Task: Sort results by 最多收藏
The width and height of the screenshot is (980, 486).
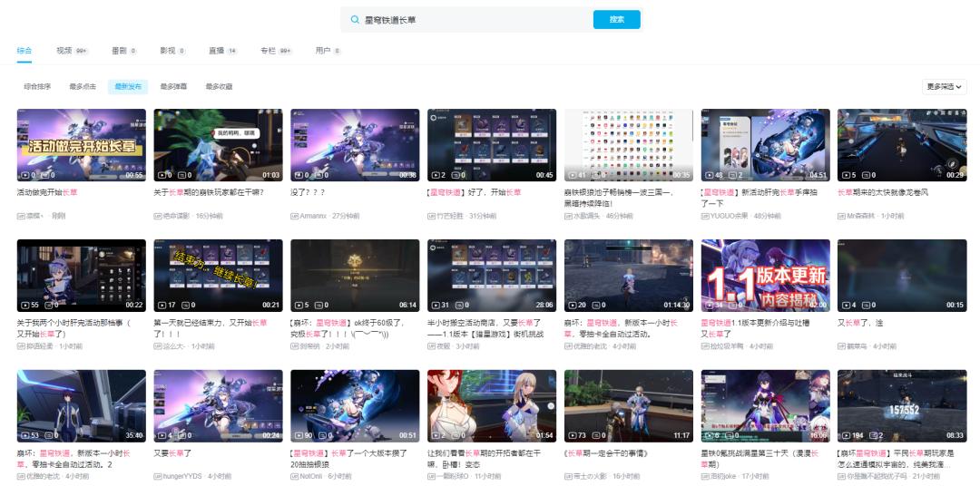Action: [x=219, y=87]
